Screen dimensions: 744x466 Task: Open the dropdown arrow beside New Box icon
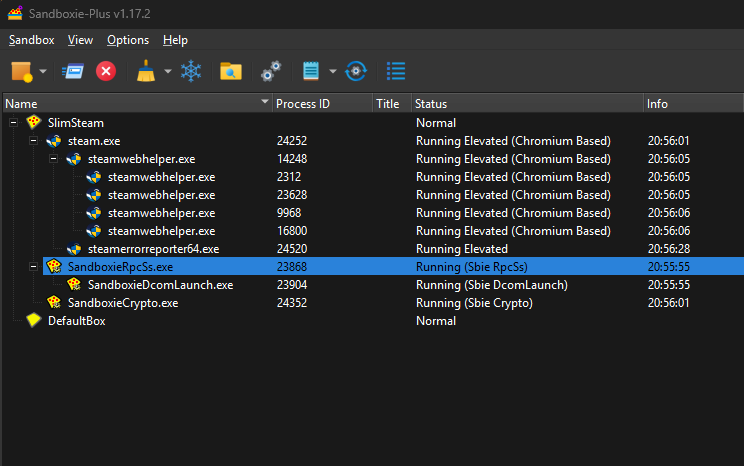click(x=43, y=72)
